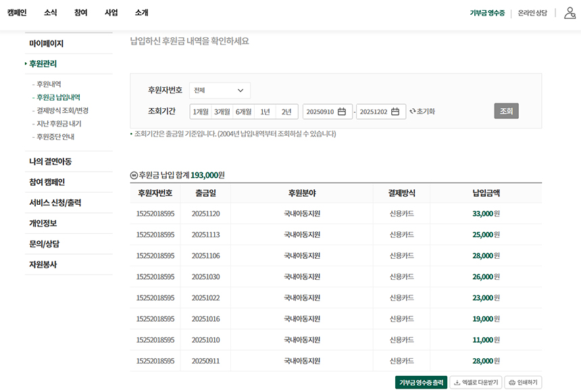Viewport: 581px width, 392px height.
Task: Click the 기부금 영수증 출력 button
Action: tap(421, 383)
